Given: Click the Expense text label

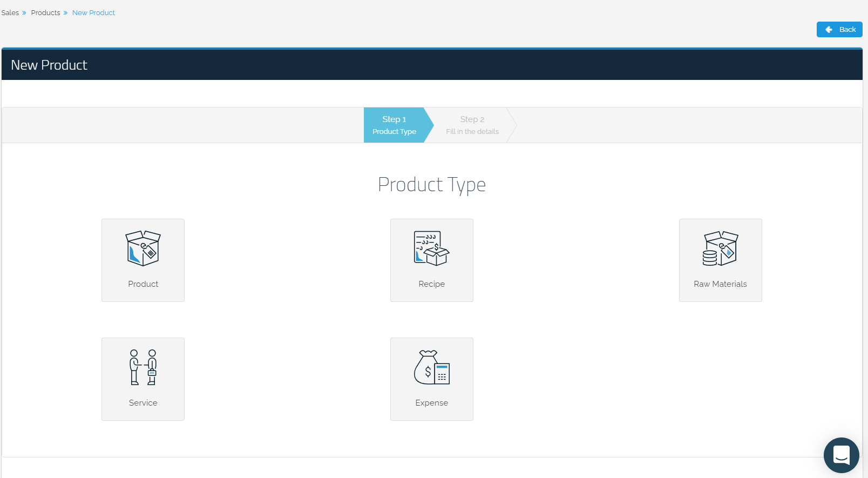Looking at the screenshot, I should (431, 403).
